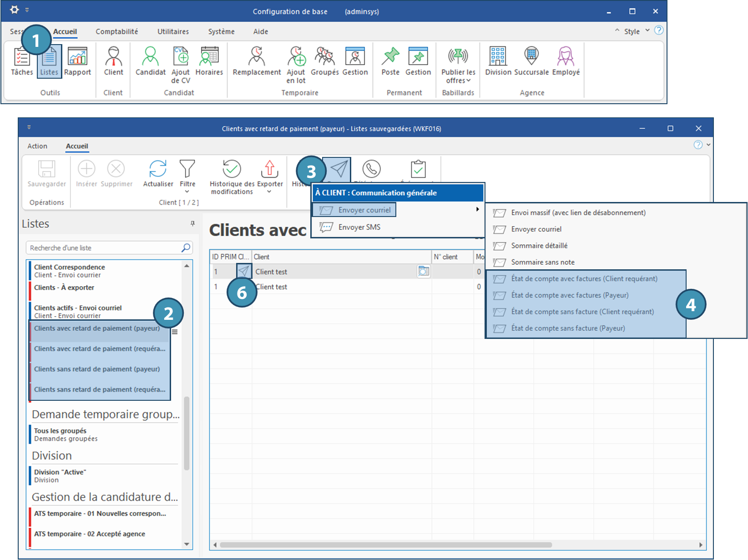This screenshot has width=748, height=560.
Task: Open the Action tab in list window
Action: coord(37,146)
